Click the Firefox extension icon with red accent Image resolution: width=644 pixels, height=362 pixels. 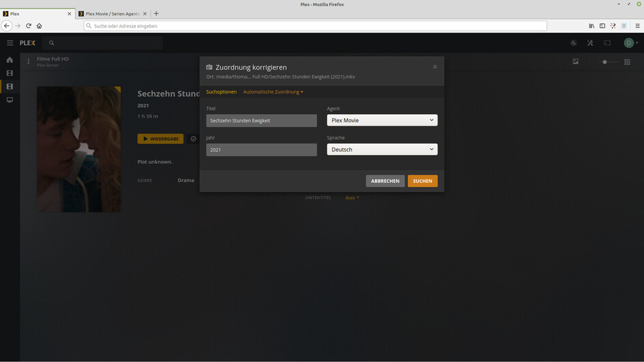pyautogui.click(x=613, y=26)
